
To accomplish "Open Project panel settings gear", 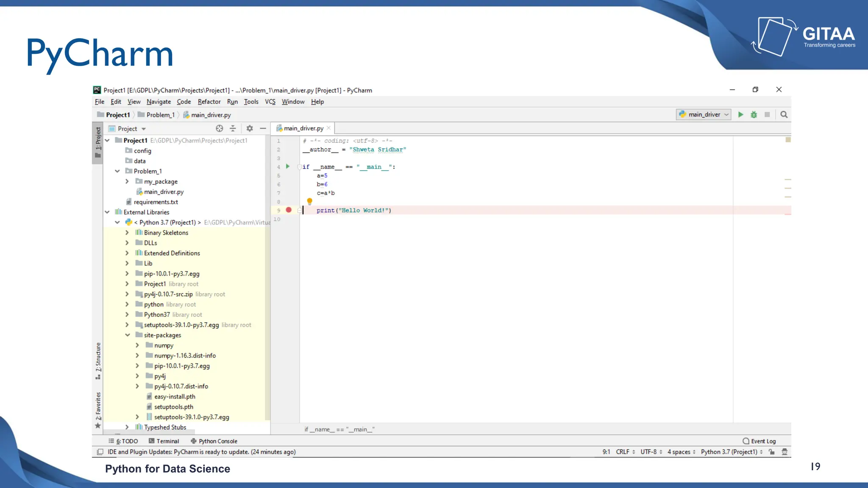I will click(x=250, y=128).
